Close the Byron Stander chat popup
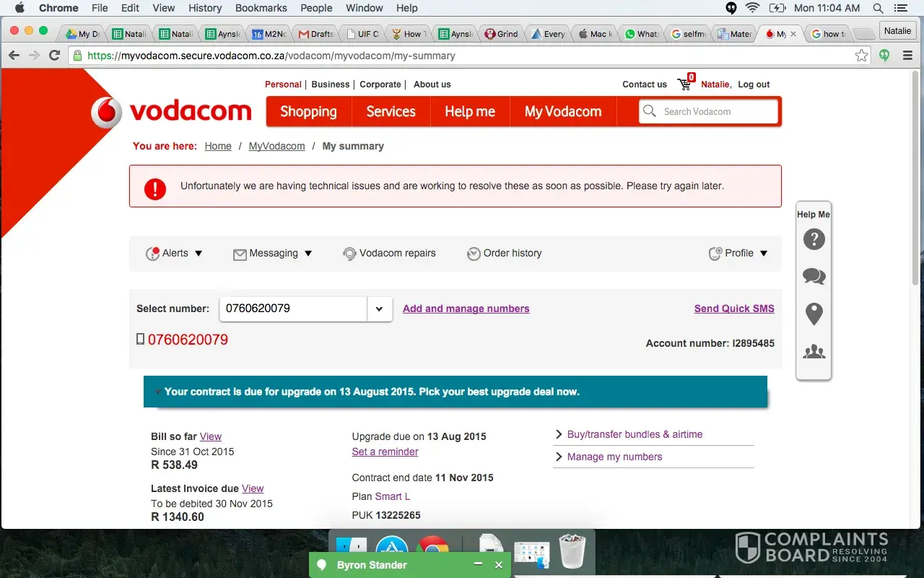924x578 pixels. [498, 565]
